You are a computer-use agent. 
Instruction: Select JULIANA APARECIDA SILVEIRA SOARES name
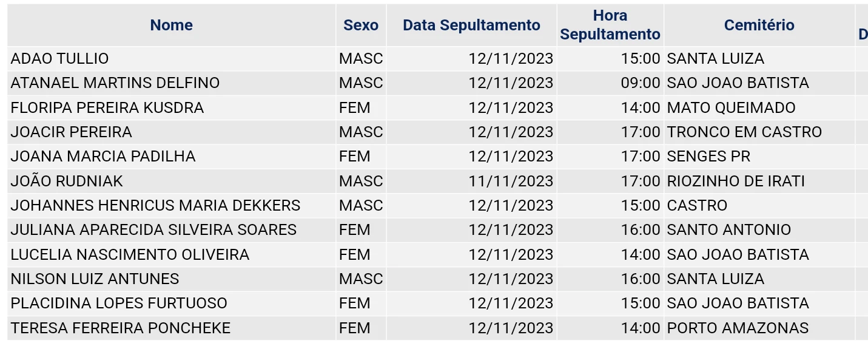coord(153,230)
